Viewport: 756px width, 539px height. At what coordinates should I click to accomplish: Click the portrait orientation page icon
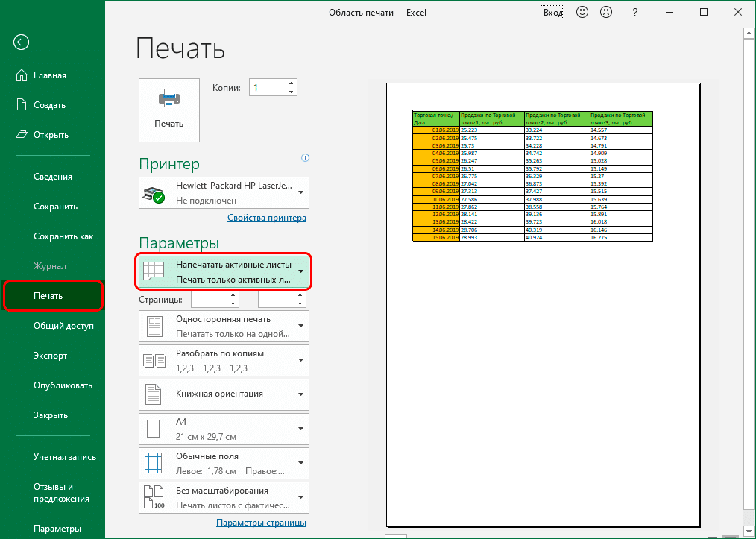click(x=153, y=394)
